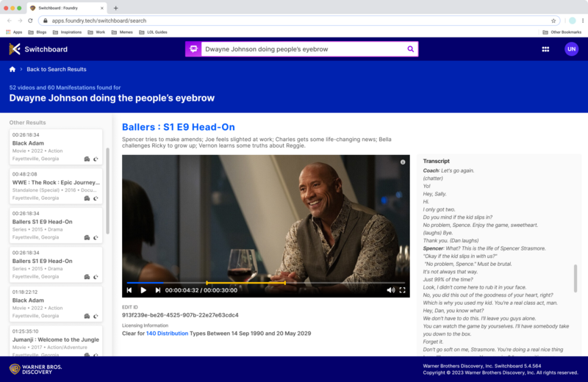The height and width of the screenshot is (382, 588).
Task: Click the yellow highlighted segment on timeline
Action: 245,283
